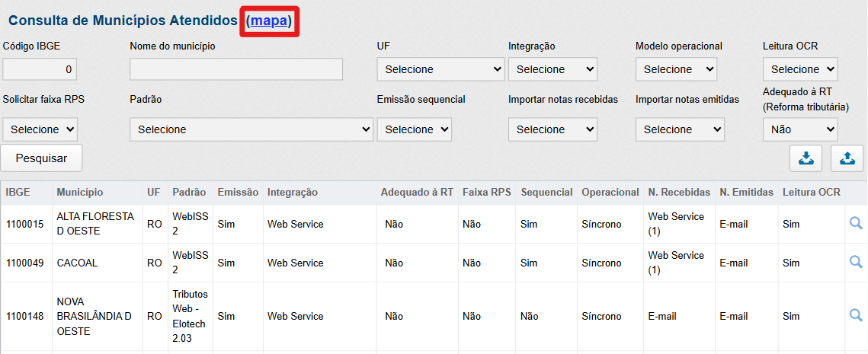Click the download icon button
Viewport: 868px width, 354px height.
(806, 158)
